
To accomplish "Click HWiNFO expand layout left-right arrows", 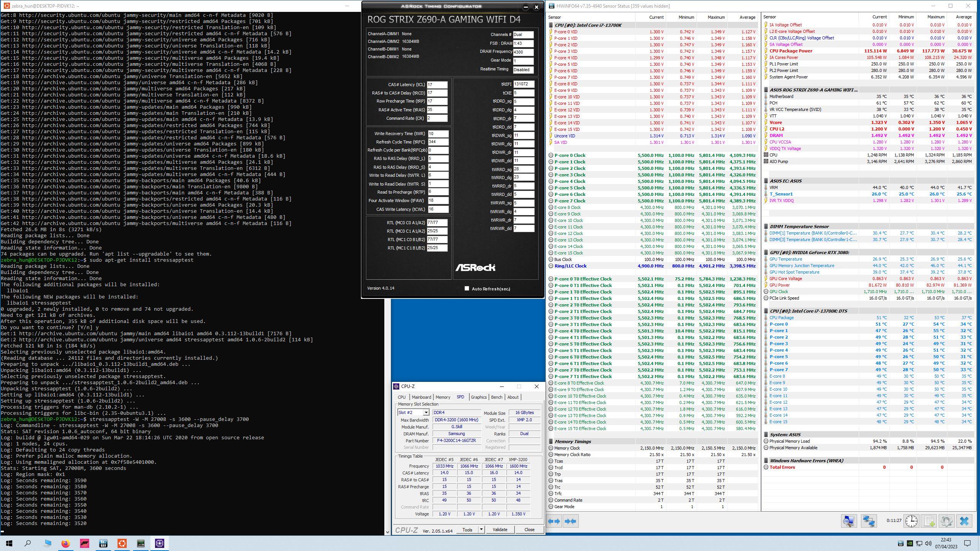I will 554,521.
